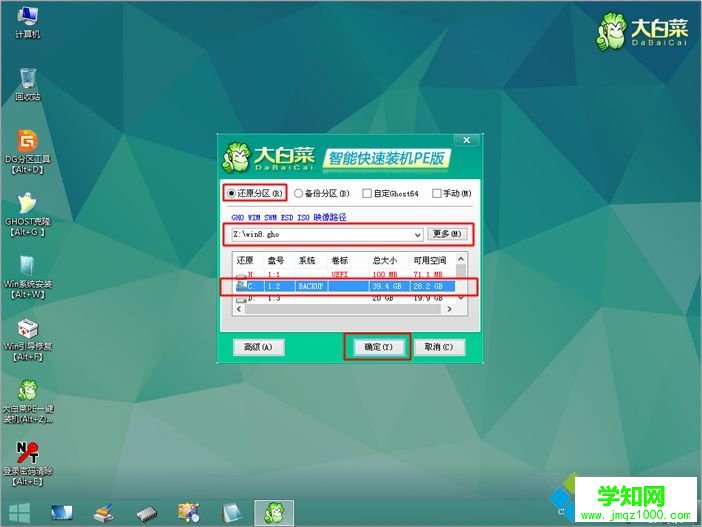Click the 更多 (M) button

coord(447,234)
